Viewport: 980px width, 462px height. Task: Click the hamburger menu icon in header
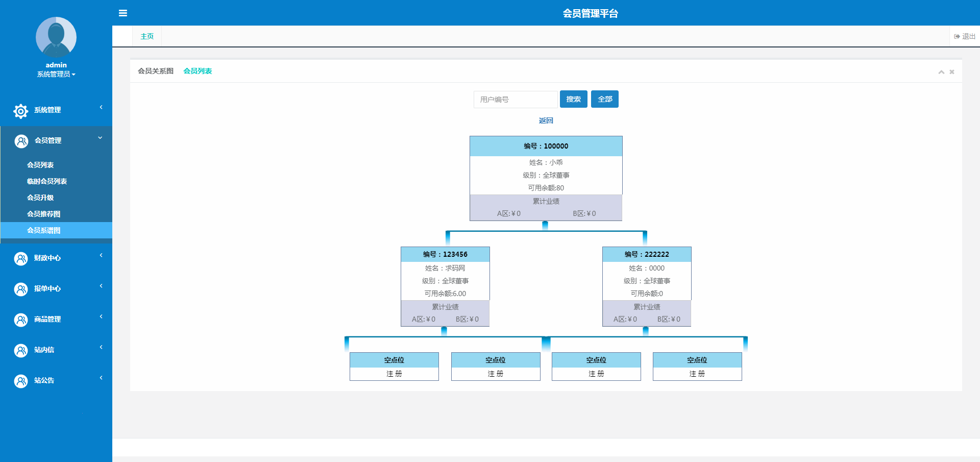[123, 13]
